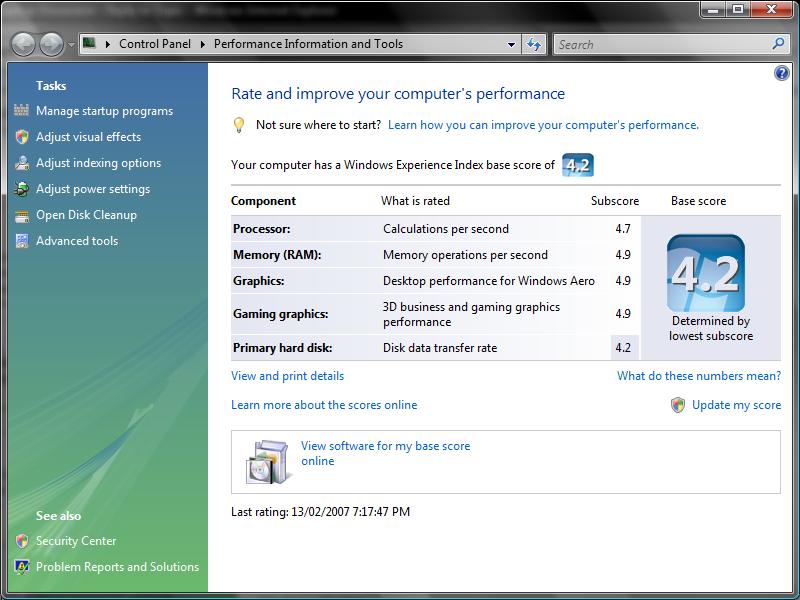Click the Primary hard disk subscore 4.2
The height and width of the screenshot is (600, 800).
pos(623,348)
